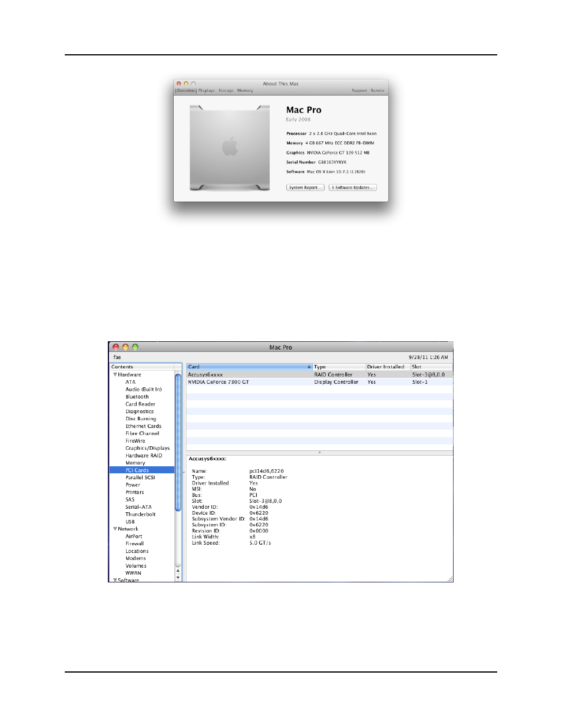Sort by the Type column header
Image resolution: width=562 pixels, height=728 pixels.
[x=339, y=367]
